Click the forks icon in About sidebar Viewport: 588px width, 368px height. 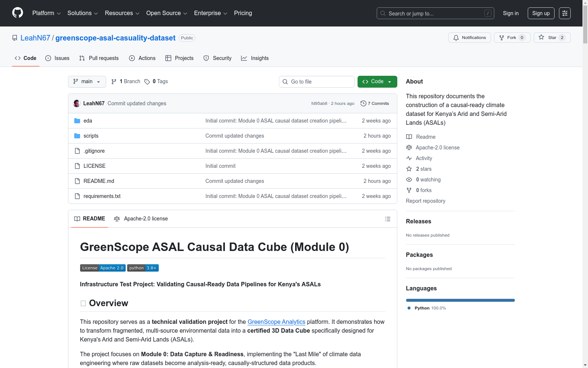tap(409, 190)
